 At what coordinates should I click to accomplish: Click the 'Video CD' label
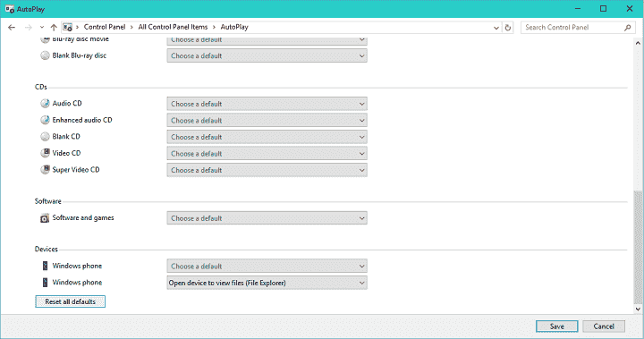tap(66, 153)
